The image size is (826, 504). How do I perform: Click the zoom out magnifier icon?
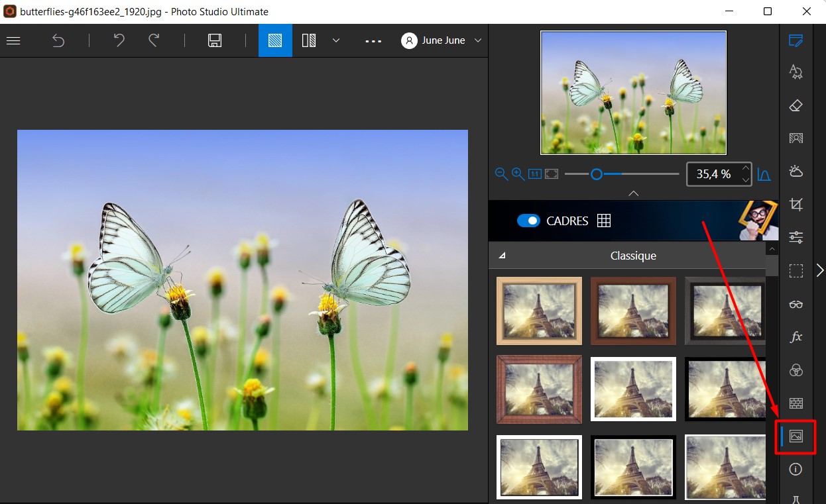pos(501,174)
